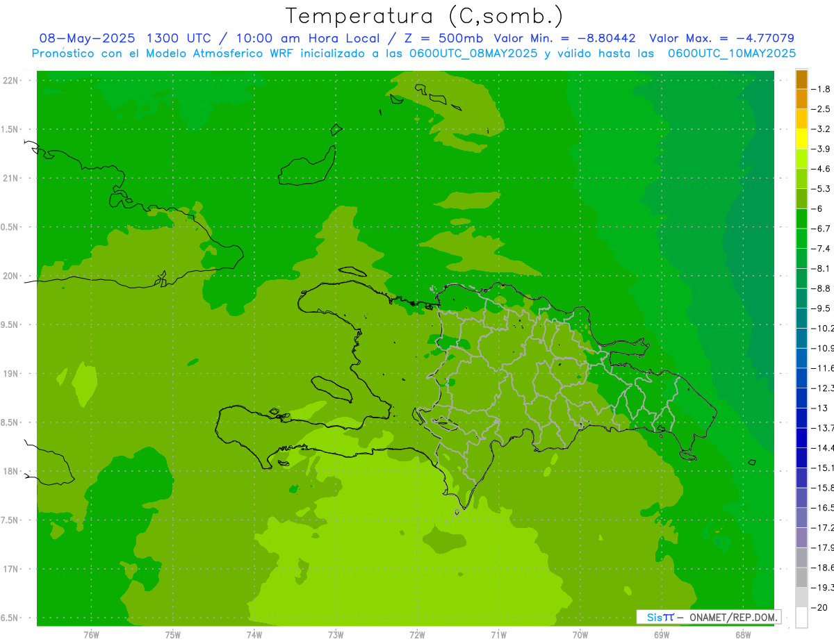The width and height of the screenshot is (834, 644).
Task: Click the '19N' latitude label
Action: (x=11, y=374)
